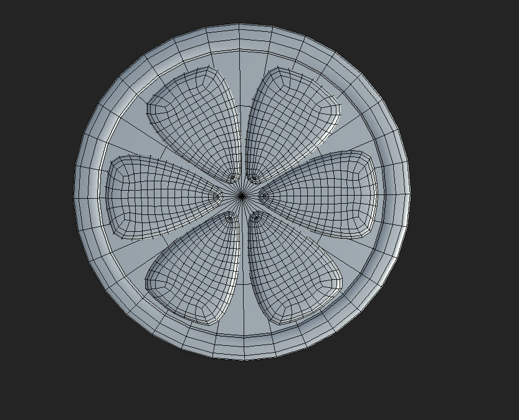Select the lower-right petal of the mesh
The image size is (519, 420).
295,269
